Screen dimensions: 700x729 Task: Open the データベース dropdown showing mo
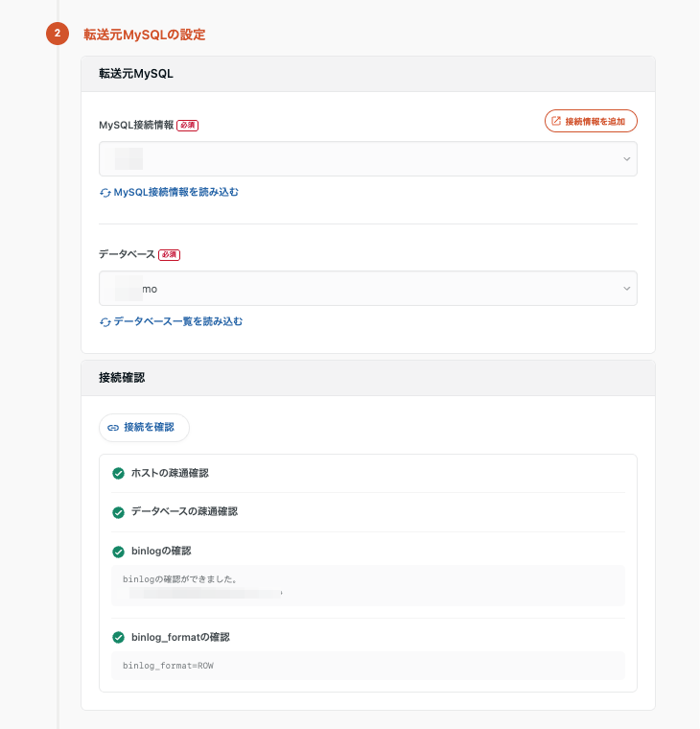click(x=367, y=289)
